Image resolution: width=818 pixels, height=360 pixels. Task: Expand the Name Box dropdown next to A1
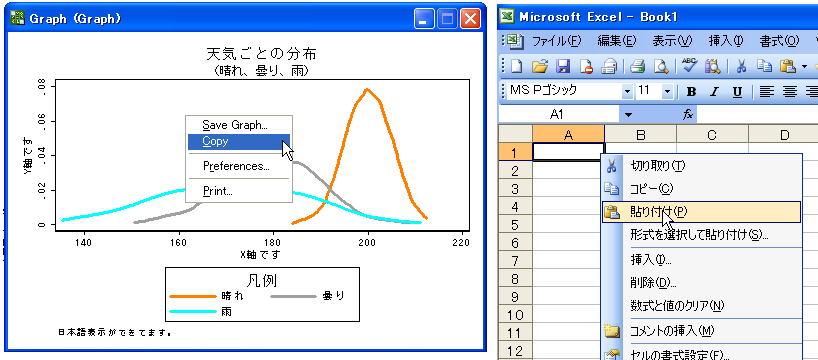628,114
